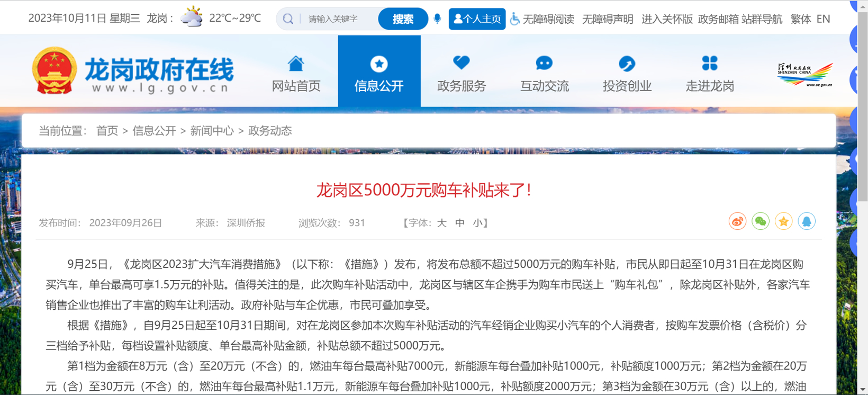This screenshot has height=395, width=868.
Task: Open 个人主页 personal homepage button
Action: pyautogui.click(x=477, y=19)
